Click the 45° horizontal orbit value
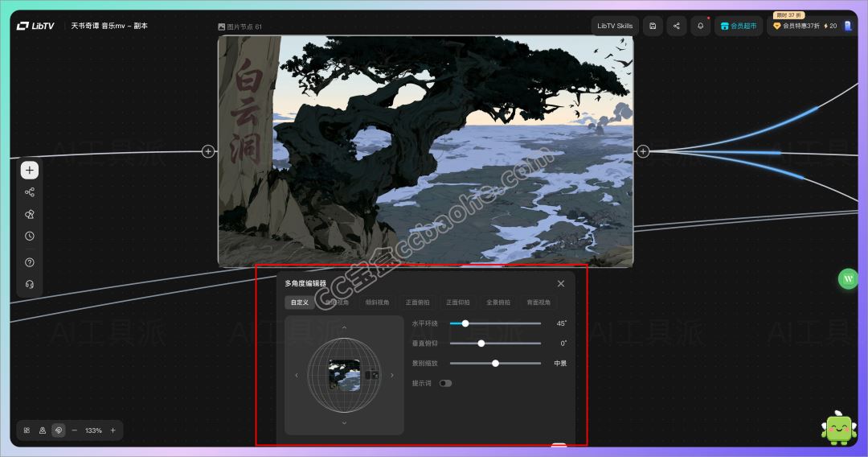This screenshot has width=868, height=457. pos(561,323)
